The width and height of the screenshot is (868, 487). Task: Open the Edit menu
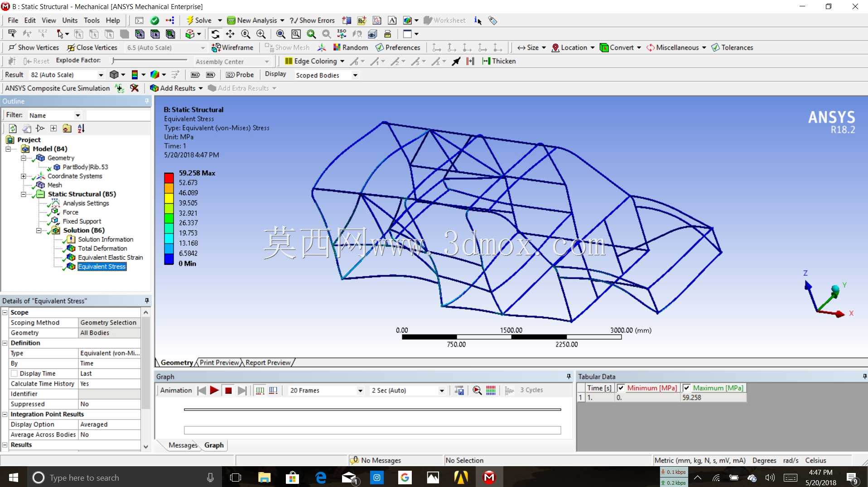[30, 20]
